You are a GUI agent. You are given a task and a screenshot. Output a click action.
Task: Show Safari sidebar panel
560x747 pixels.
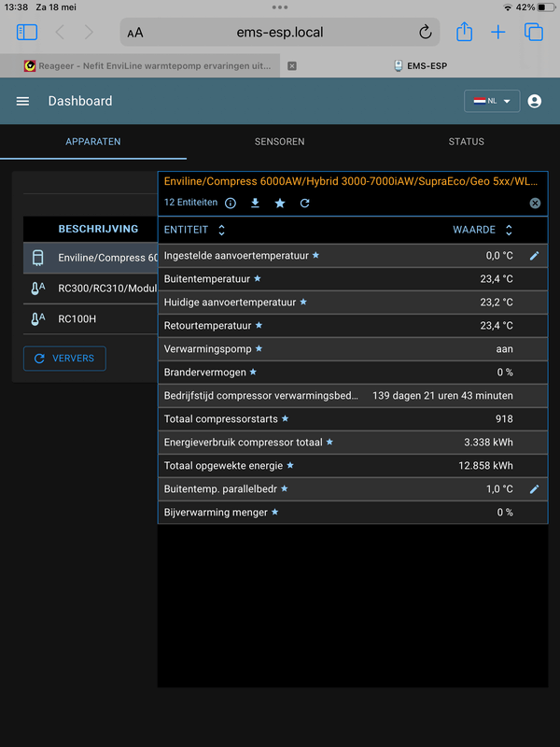(27, 33)
